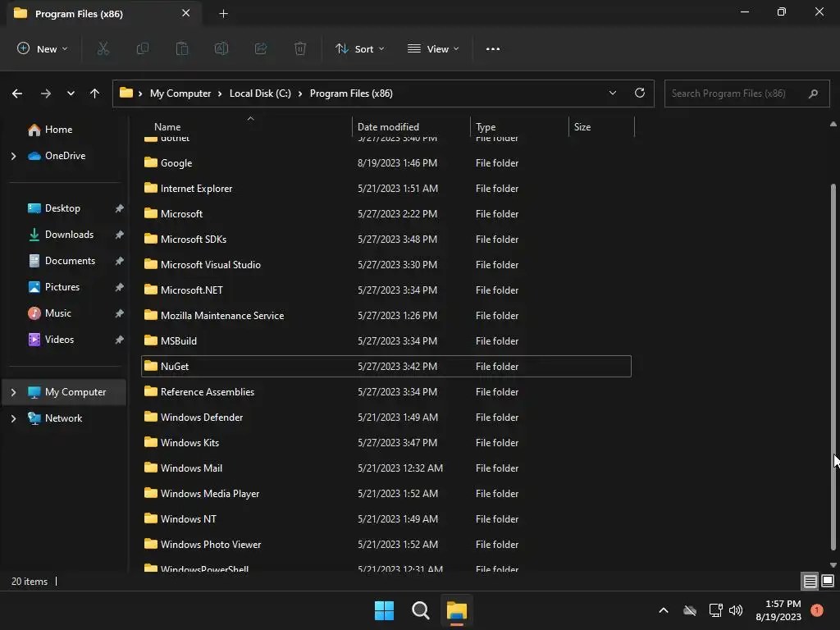Open the network tray icon
The width and height of the screenshot is (840, 630).
(715, 610)
